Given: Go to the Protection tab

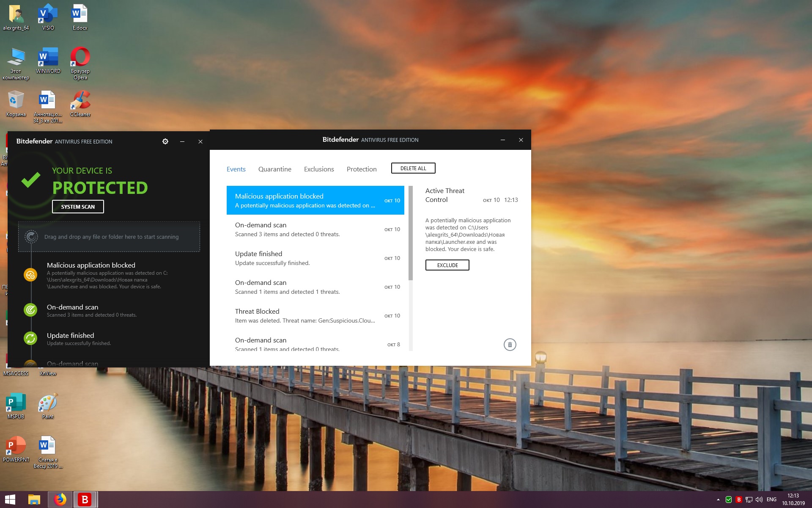Looking at the screenshot, I should (x=361, y=169).
